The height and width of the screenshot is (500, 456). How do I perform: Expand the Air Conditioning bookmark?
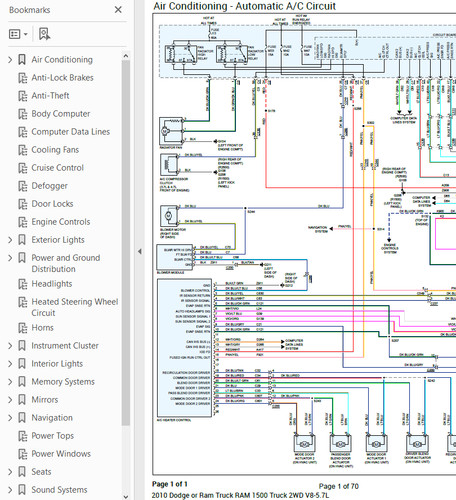click(10, 60)
